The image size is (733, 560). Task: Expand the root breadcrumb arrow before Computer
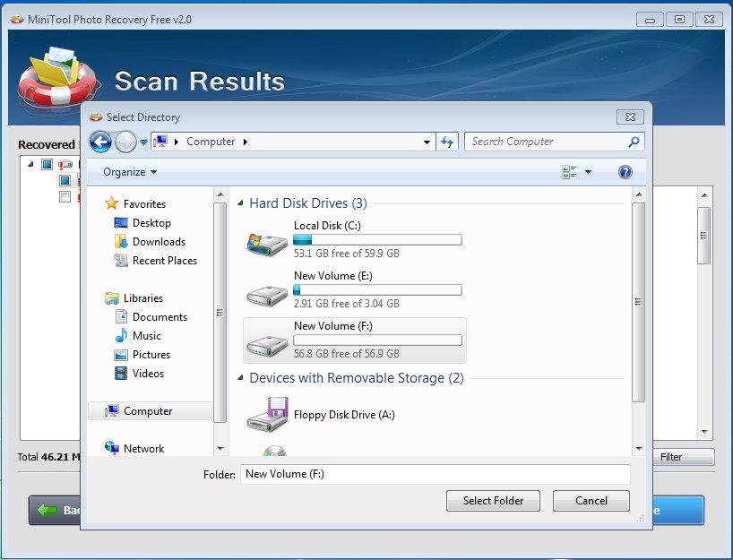click(x=177, y=142)
